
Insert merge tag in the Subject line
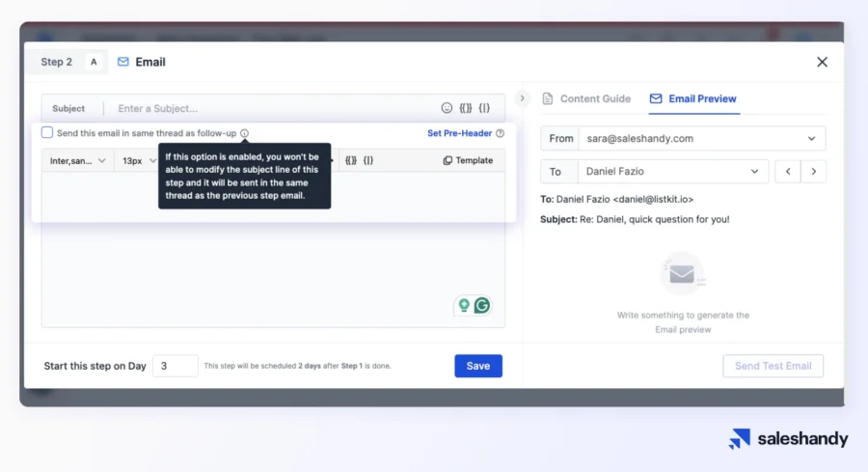[x=466, y=108]
